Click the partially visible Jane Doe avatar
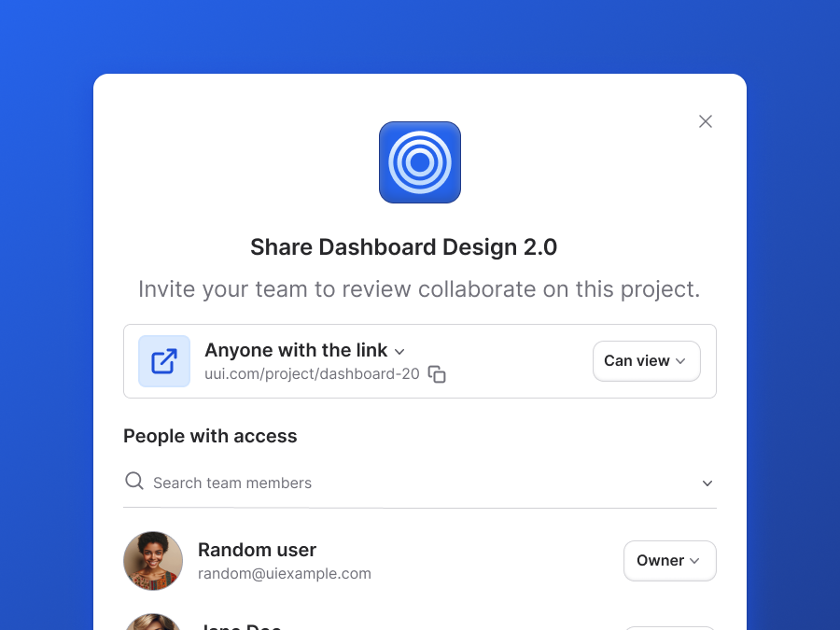Image resolution: width=840 pixels, height=630 pixels. tap(153, 622)
